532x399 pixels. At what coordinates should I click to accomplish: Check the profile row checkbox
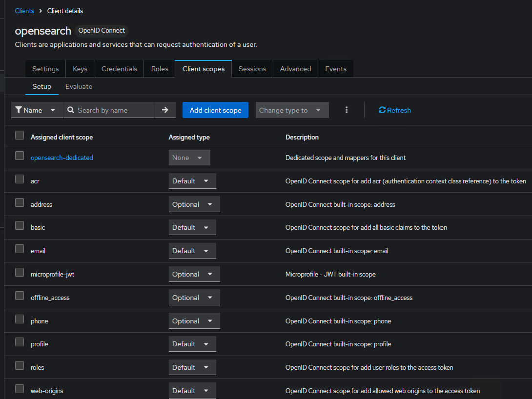click(20, 342)
